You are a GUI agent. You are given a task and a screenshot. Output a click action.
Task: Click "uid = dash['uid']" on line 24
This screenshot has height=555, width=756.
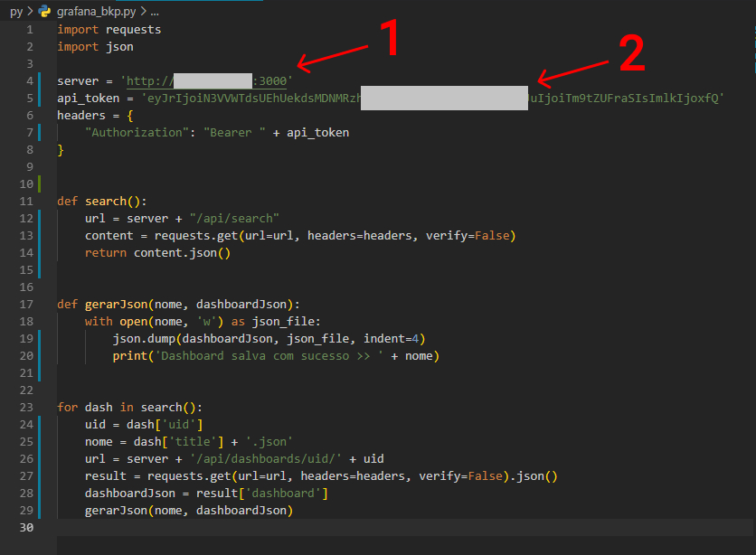pos(144,425)
